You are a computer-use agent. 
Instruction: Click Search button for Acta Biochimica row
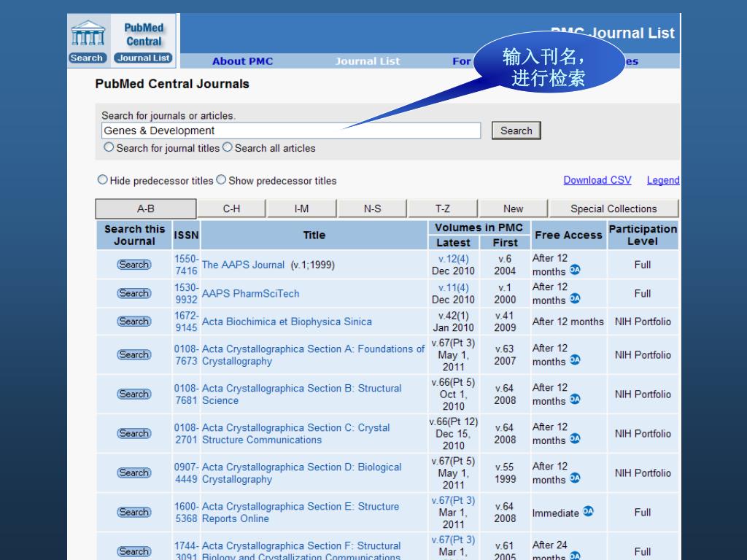pyautogui.click(x=134, y=322)
